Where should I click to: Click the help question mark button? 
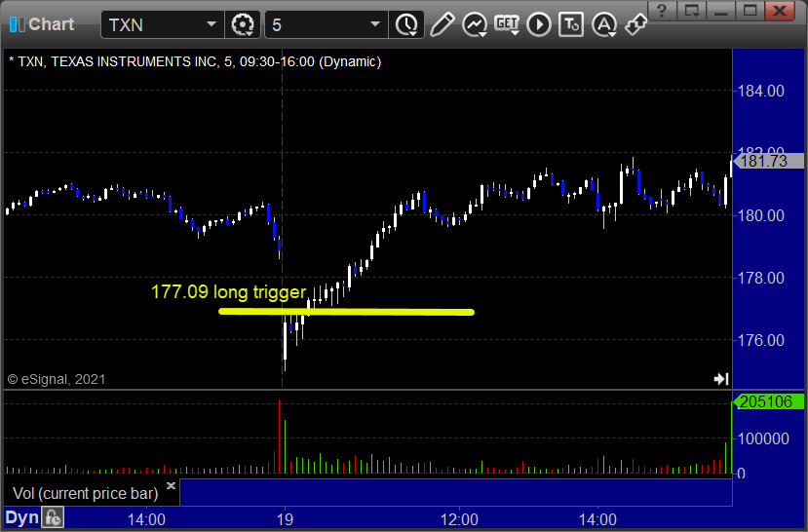pos(662,11)
